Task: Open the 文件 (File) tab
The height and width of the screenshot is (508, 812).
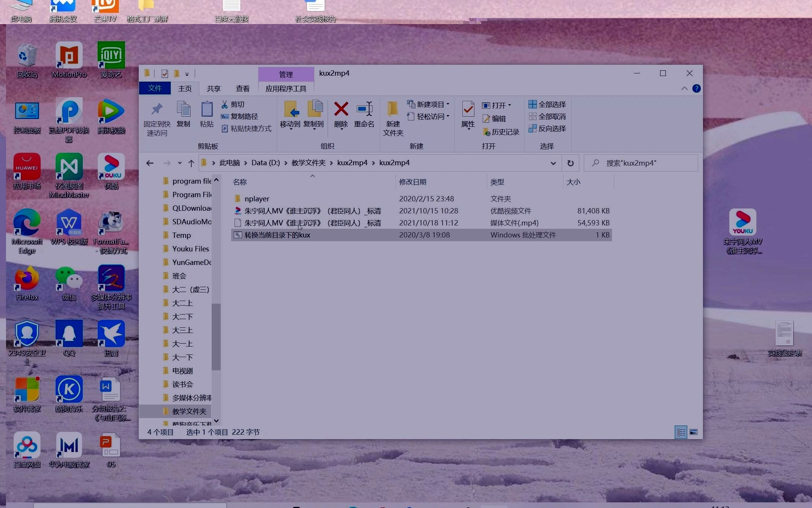Action: click(155, 88)
